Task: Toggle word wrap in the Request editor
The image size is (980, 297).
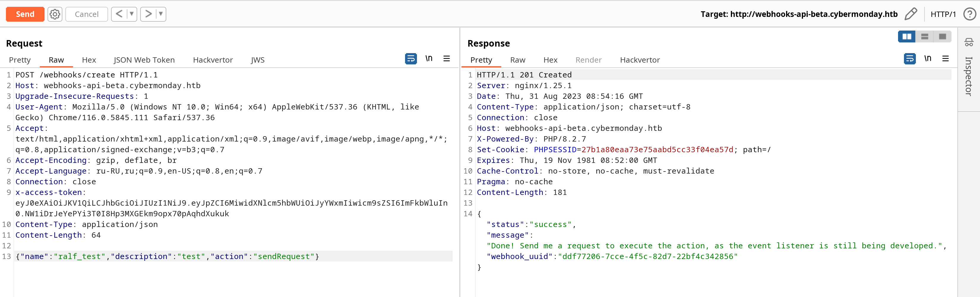Action: pos(411,58)
